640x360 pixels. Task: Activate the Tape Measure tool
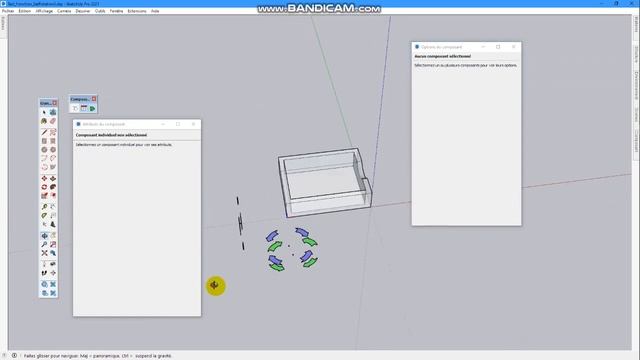[x=44, y=207]
